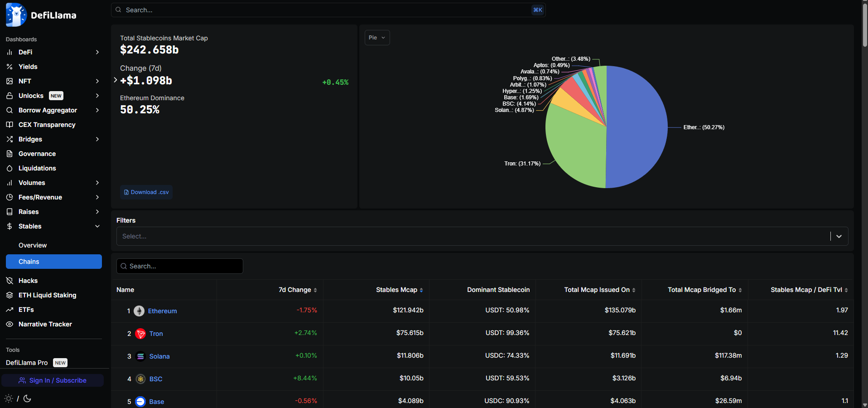868x408 pixels.
Task: Expand the DeFi submenu chevron
Action: click(x=97, y=52)
